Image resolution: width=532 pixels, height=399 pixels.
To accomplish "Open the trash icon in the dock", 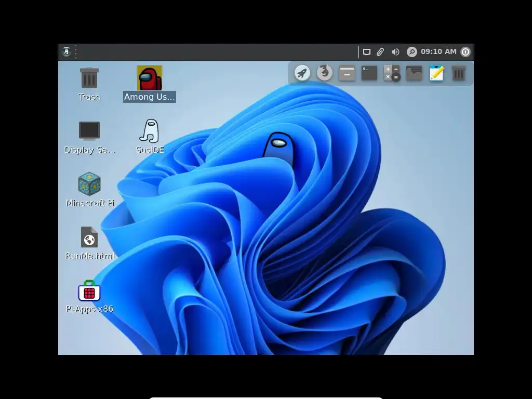I will coord(459,73).
